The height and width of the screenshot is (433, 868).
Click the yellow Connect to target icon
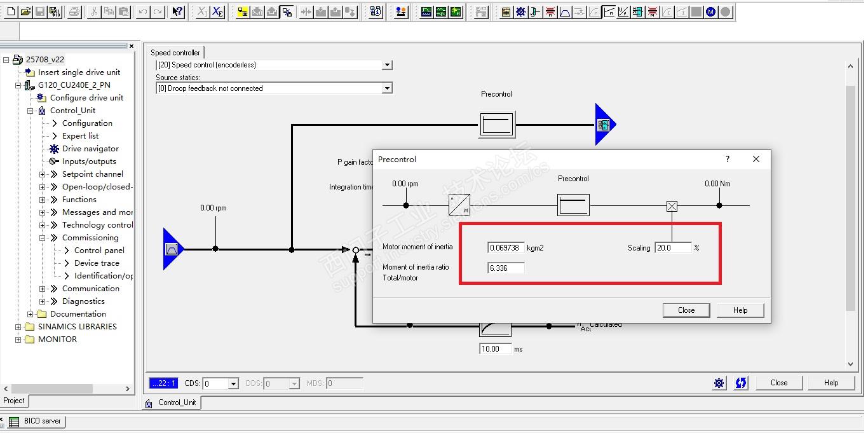242,11
